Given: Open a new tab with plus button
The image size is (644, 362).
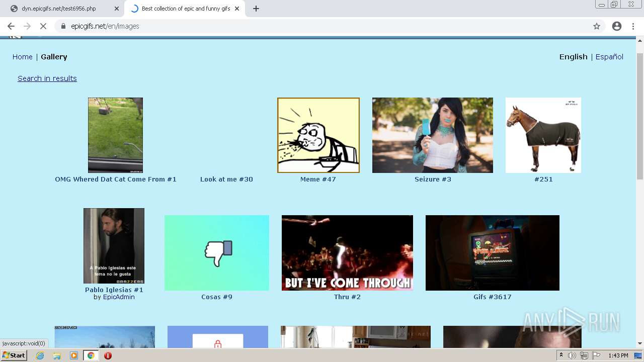Looking at the screenshot, I should pos(256,9).
